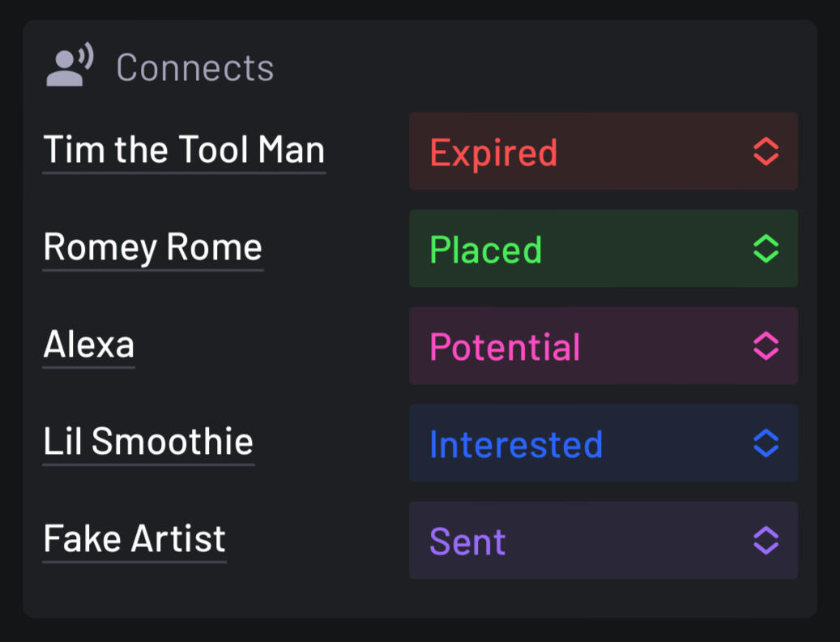
Task: Expand the status selector for Alexa
Action: pyautogui.click(x=603, y=346)
